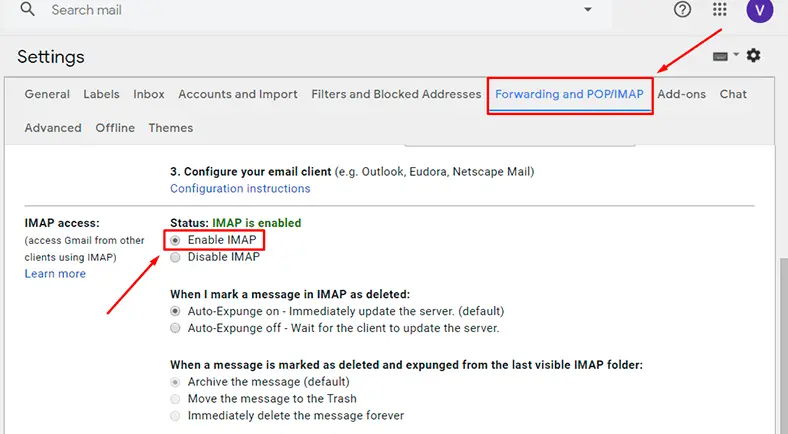This screenshot has width=788, height=434.
Task: Open the Help question mark icon
Action: [683, 9]
